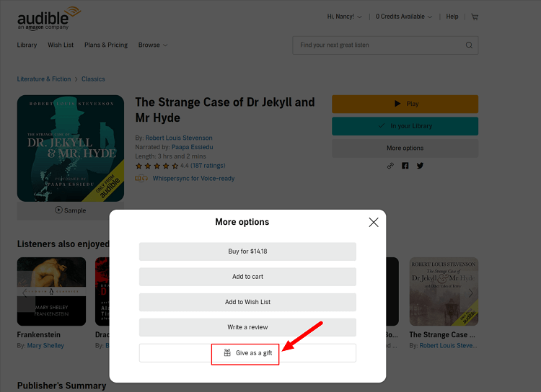Open author Mary Shelley link
Screen dimensions: 541x392
[45, 345]
